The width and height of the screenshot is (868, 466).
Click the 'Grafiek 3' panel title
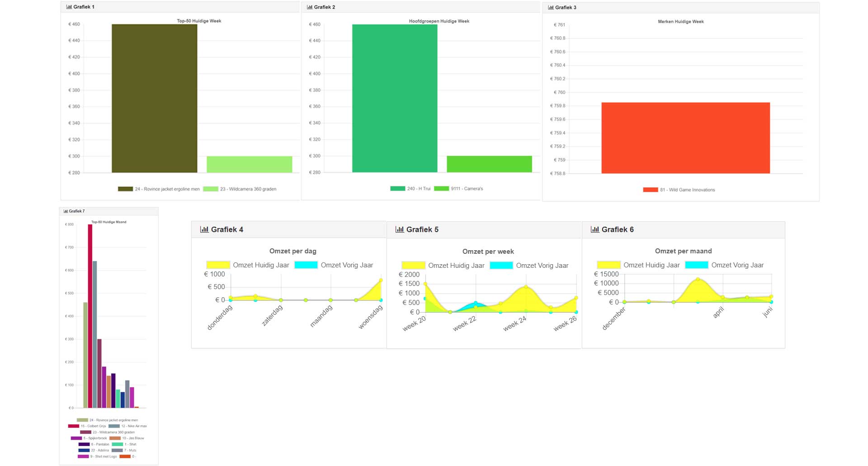click(566, 7)
